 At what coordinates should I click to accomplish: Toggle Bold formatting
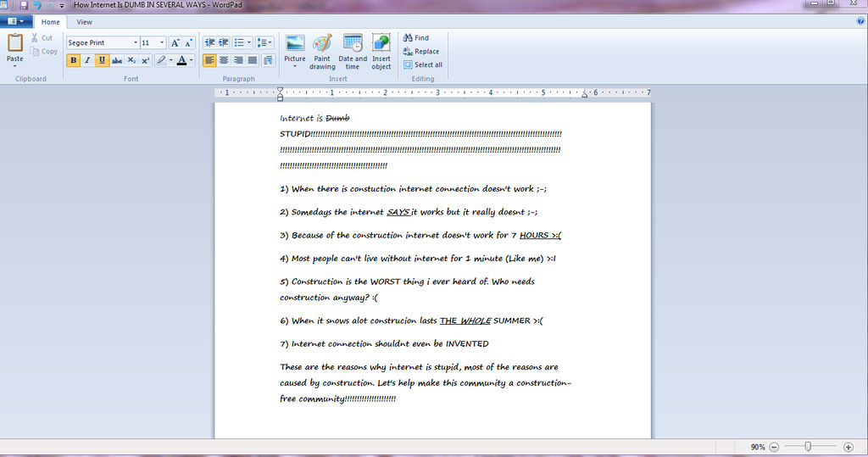click(73, 60)
